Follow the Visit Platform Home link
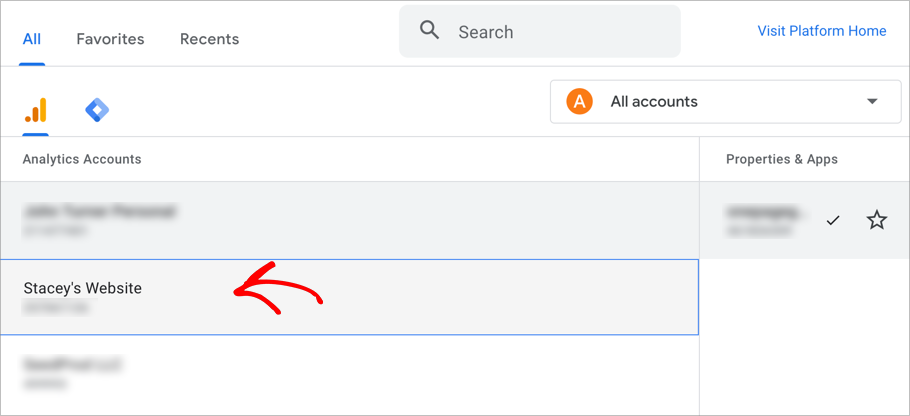Viewport: 910px width, 416px height. tap(821, 31)
